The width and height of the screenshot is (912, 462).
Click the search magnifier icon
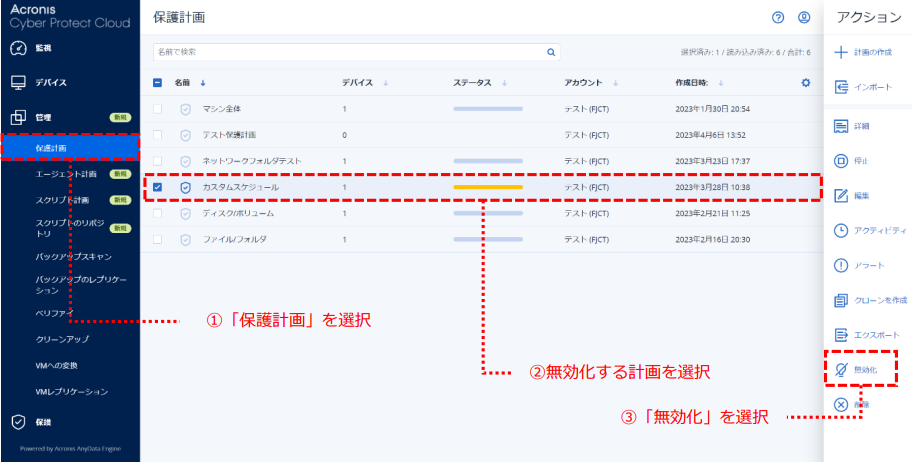click(x=550, y=52)
